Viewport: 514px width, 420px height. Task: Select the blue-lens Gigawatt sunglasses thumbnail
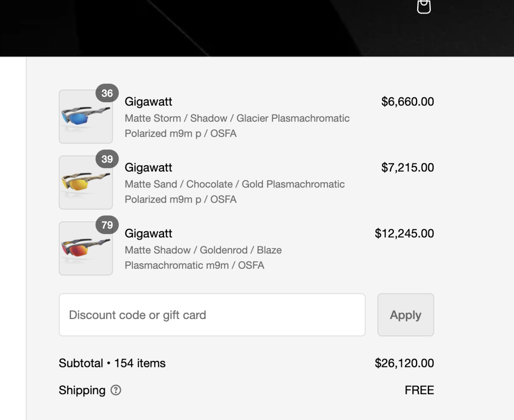pos(86,117)
